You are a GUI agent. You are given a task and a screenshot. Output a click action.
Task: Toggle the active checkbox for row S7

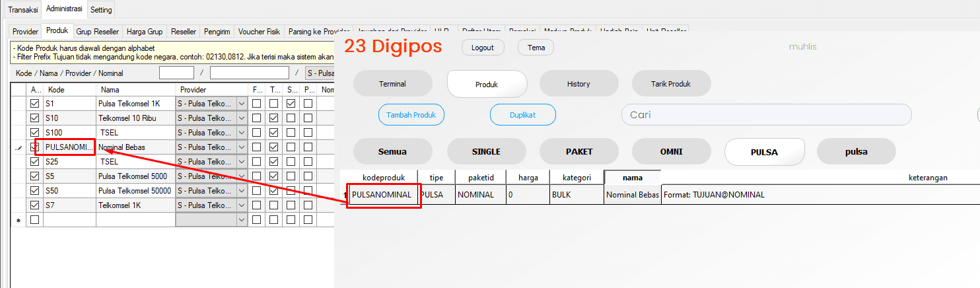click(x=35, y=205)
